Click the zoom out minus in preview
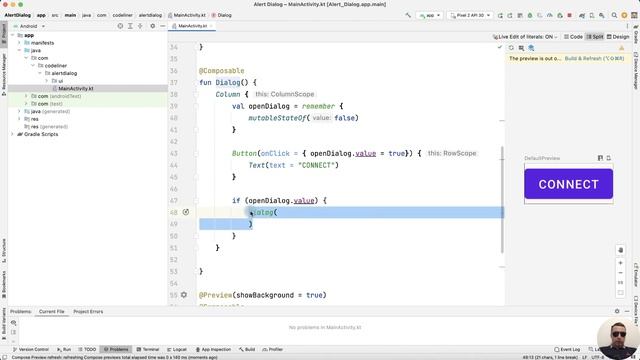 [620, 273]
